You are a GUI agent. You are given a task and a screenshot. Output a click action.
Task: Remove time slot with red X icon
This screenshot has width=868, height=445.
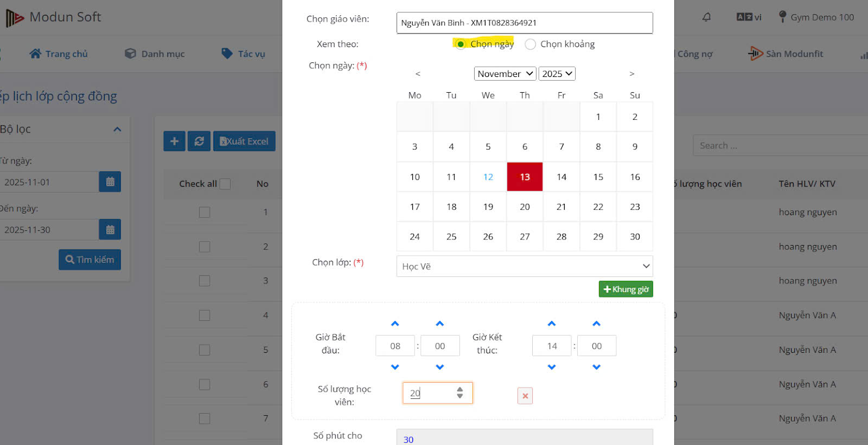[525, 396]
